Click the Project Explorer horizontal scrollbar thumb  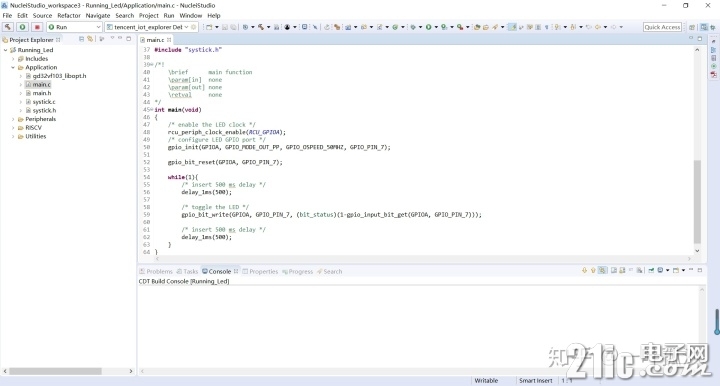click(x=55, y=371)
